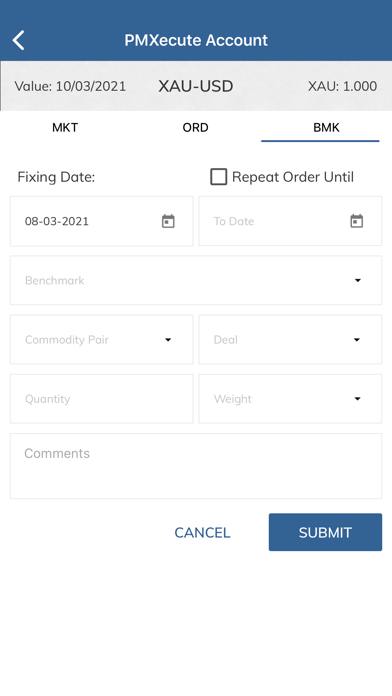Select the BMK tab
The height and width of the screenshot is (696, 392).
click(x=326, y=127)
